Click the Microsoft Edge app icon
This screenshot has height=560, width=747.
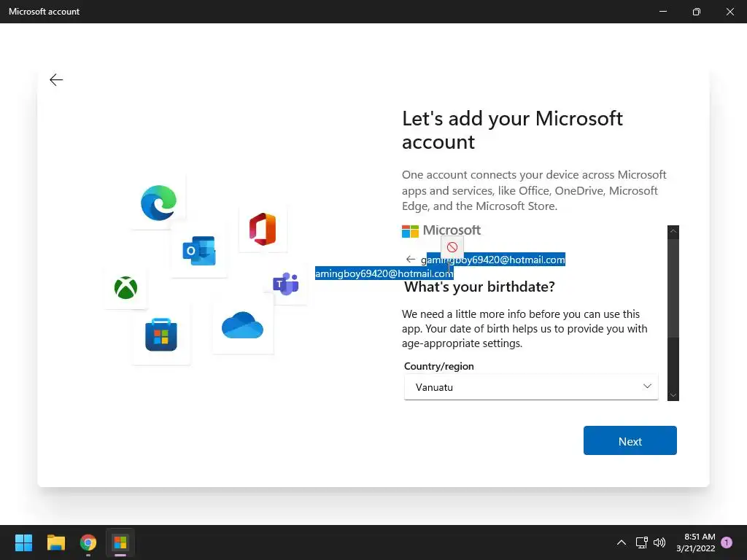click(x=158, y=203)
